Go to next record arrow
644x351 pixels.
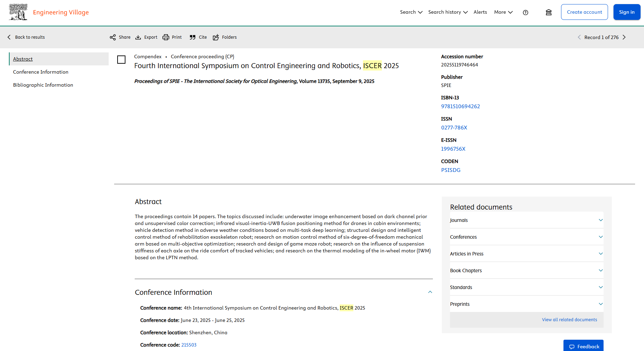pyautogui.click(x=624, y=37)
